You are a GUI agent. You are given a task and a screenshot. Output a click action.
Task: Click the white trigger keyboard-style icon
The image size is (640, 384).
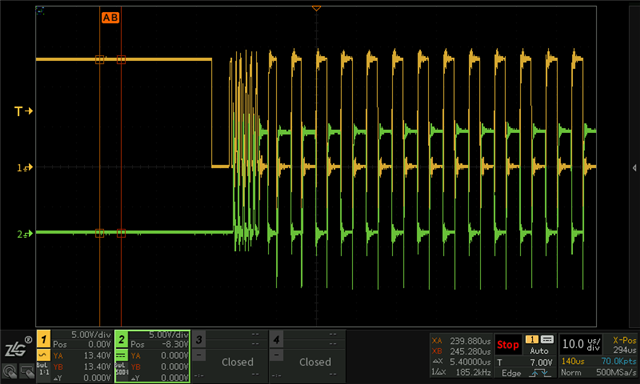pyautogui.click(x=547, y=340)
